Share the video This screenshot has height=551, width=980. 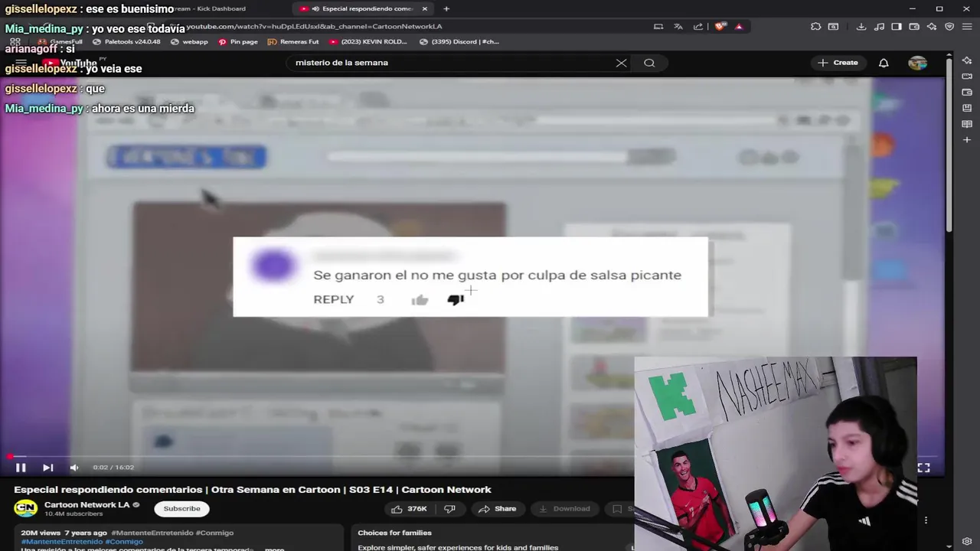pos(497,509)
